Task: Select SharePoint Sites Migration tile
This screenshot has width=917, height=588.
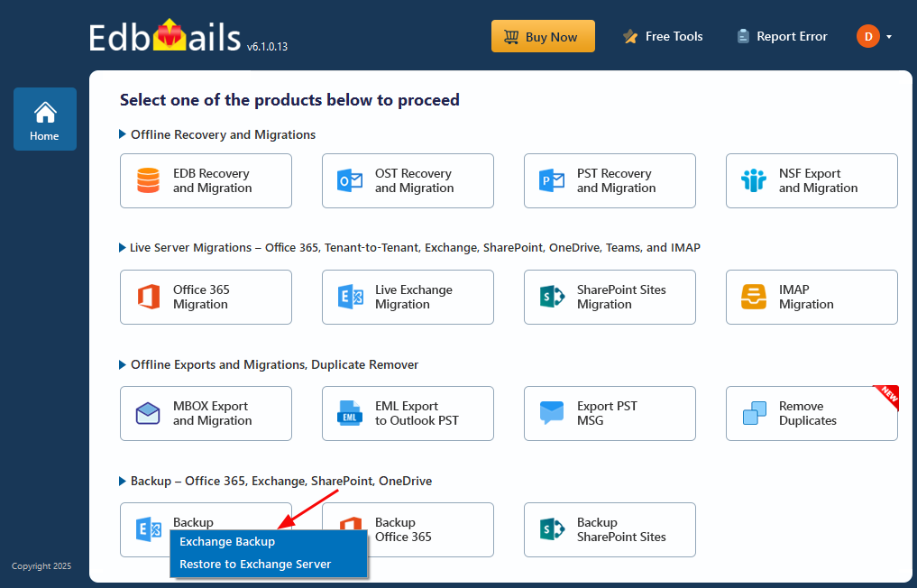Action: 610,298
